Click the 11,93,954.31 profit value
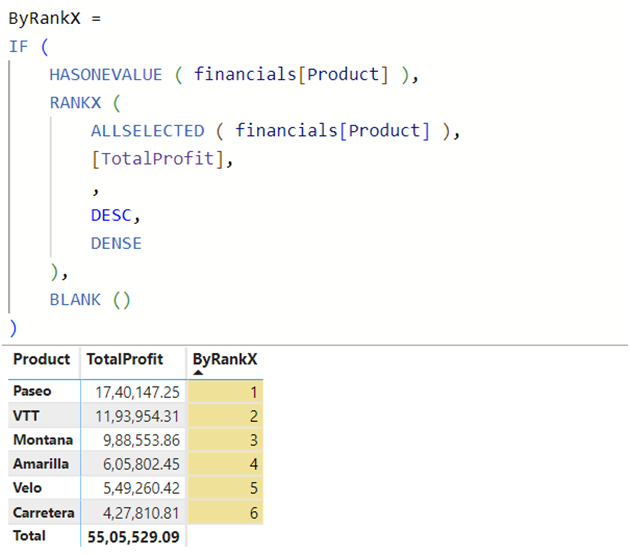This screenshot has height=555, width=630. (x=137, y=416)
